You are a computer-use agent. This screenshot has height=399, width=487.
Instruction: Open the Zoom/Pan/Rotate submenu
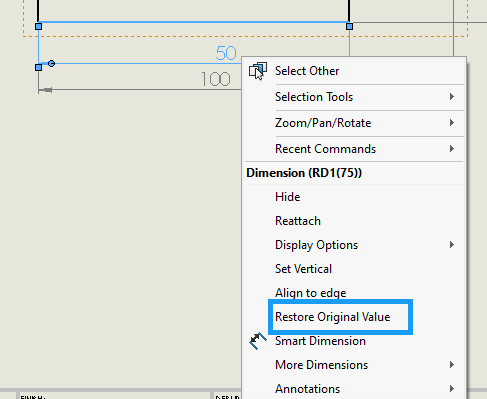354,123
